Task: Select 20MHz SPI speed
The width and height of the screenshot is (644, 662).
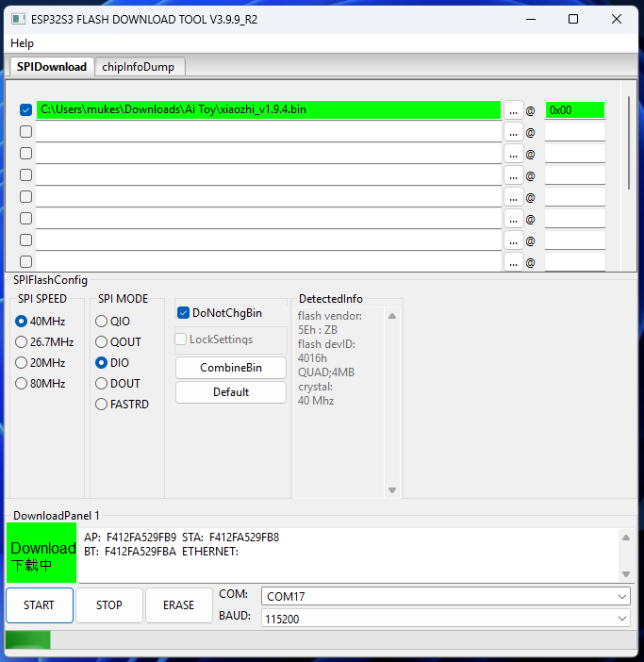Action: tap(41, 363)
